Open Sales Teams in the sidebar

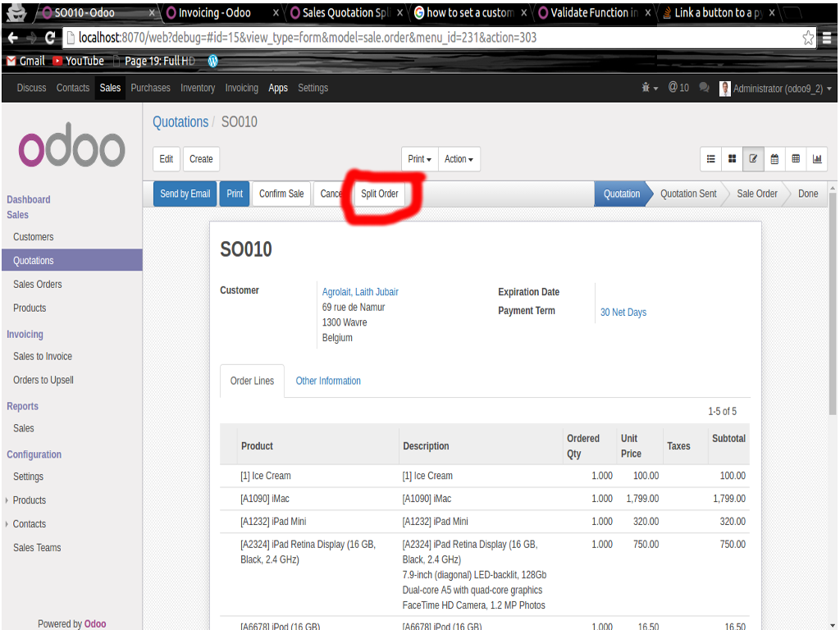(x=37, y=547)
